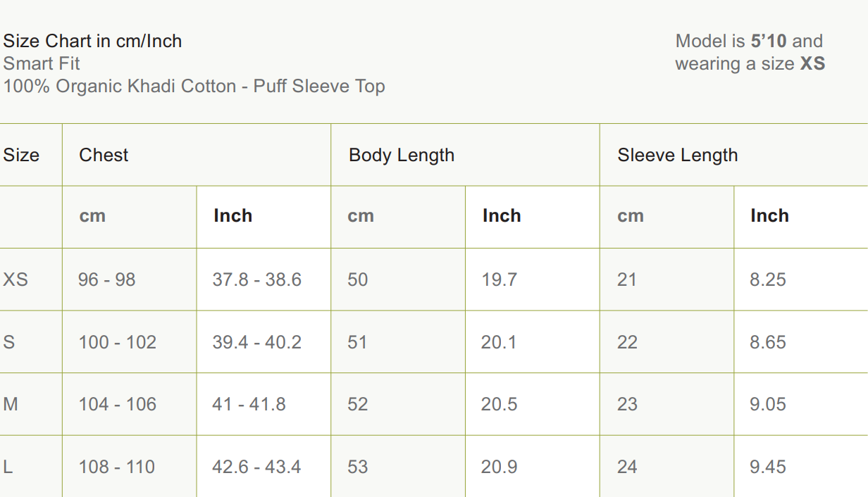Click the 41 - 41.8 inch cell

point(249,404)
